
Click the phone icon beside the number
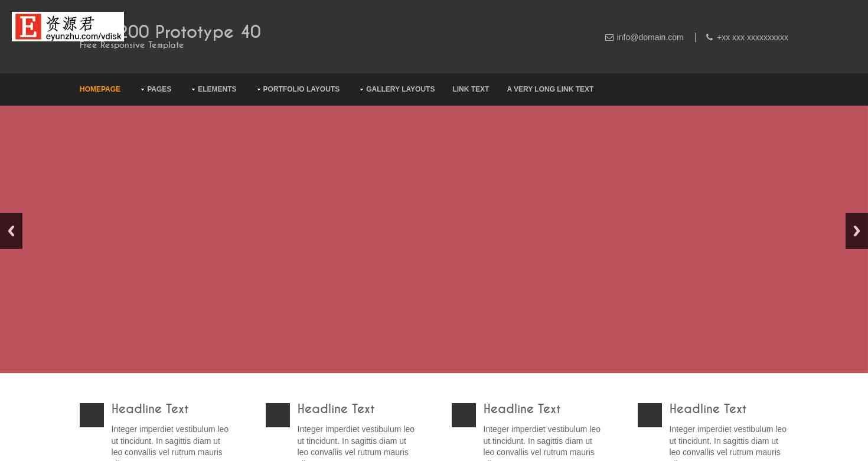tap(709, 37)
